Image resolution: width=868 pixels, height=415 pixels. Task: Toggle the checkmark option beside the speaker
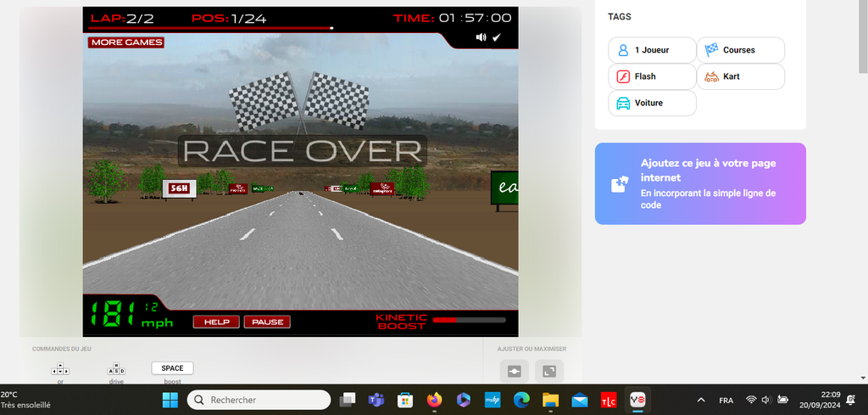click(x=497, y=37)
